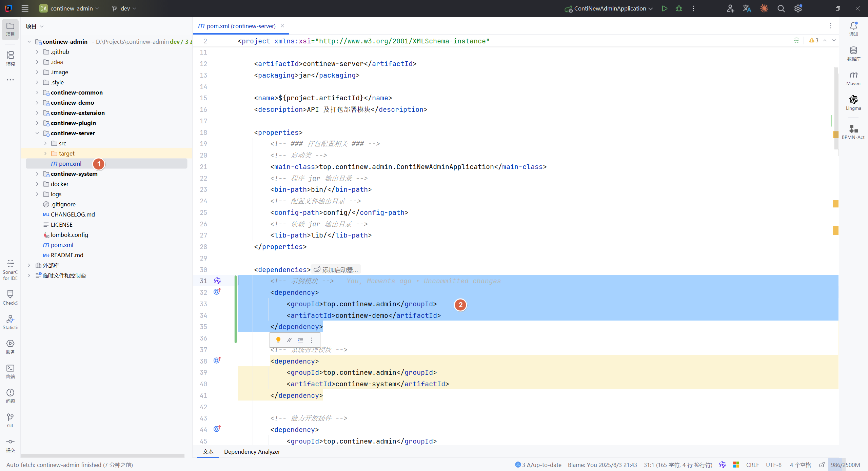Open the Git tool window
The image size is (868, 471).
click(10, 421)
